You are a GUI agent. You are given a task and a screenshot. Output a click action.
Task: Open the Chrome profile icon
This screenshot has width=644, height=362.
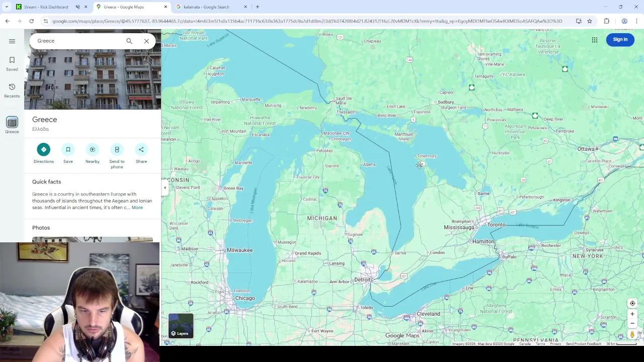pyautogui.click(x=624, y=21)
